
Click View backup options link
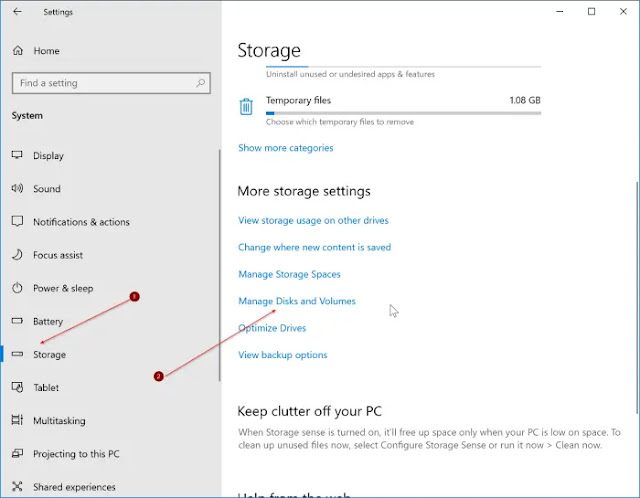coord(282,355)
